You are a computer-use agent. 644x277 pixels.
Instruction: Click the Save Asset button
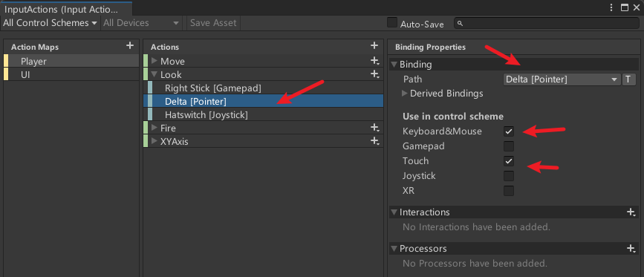213,23
